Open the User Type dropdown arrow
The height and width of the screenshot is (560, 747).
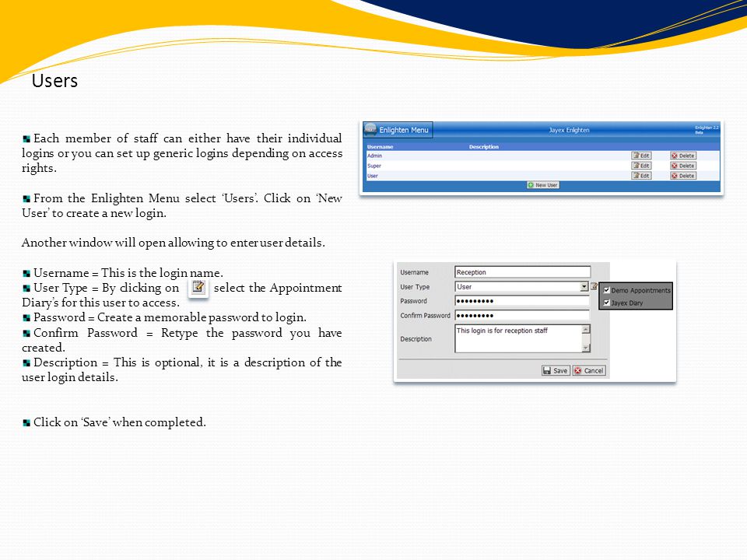pyautogui.click(x=584, y=287)
